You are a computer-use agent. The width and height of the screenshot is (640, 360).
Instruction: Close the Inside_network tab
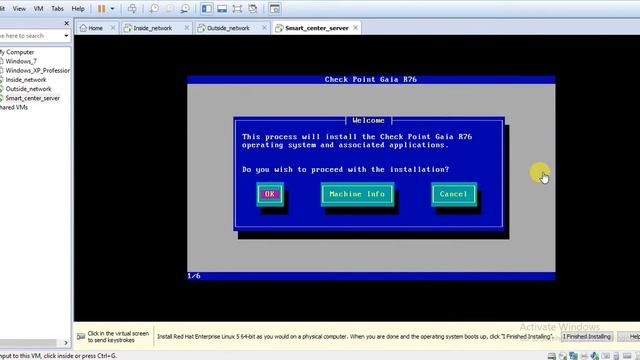[187, 28]
